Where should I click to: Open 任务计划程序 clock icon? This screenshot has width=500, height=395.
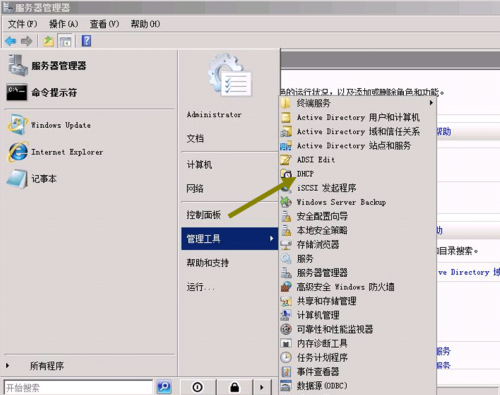pyautogui.click(x=286, y=357)
